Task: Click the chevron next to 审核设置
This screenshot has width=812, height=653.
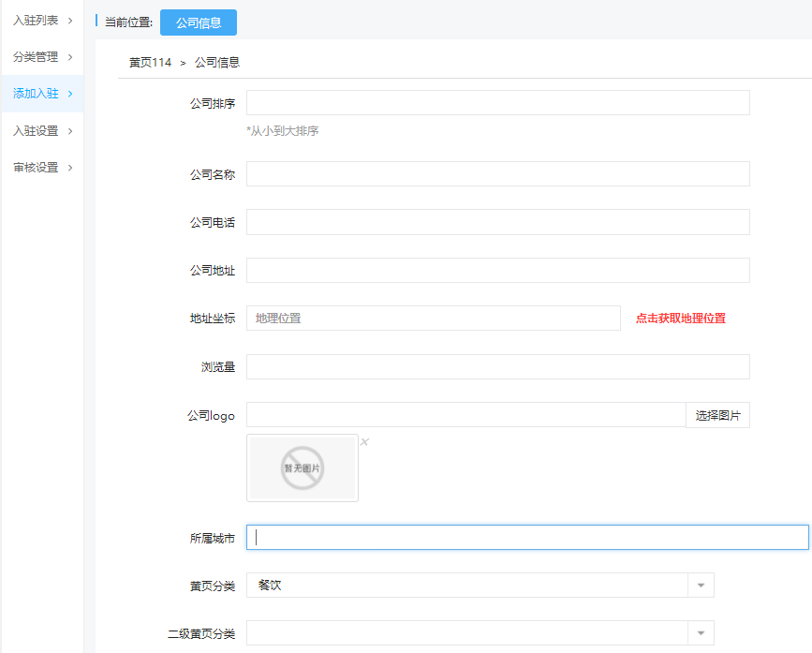Action: [70, 168]
